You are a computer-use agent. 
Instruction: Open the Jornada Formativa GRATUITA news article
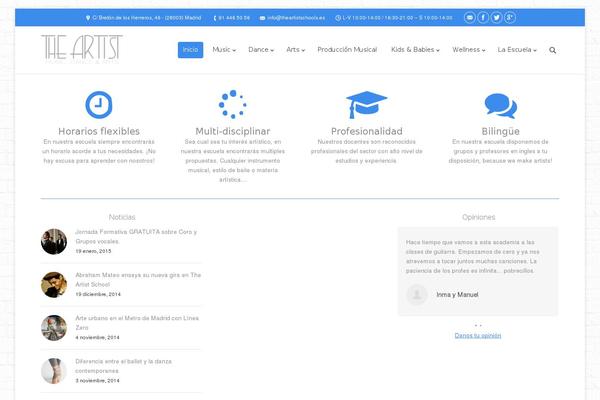click(x=136, y=237)
